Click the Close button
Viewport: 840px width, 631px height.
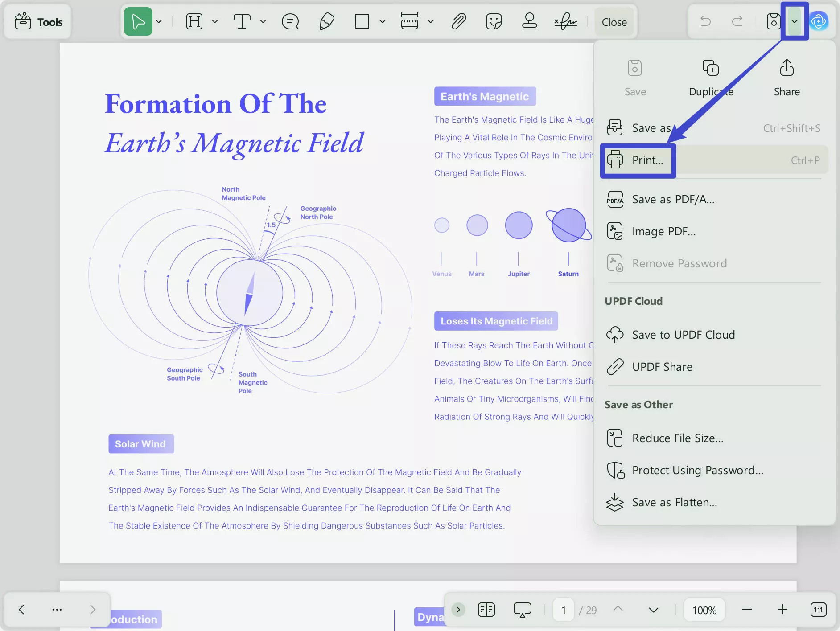614,21
